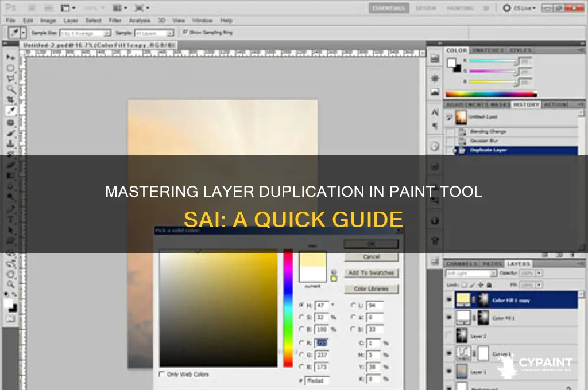The width and height of the screenshot is (588, 390).
Task: Click Color Libraries button
Action: tap(372, 289)
